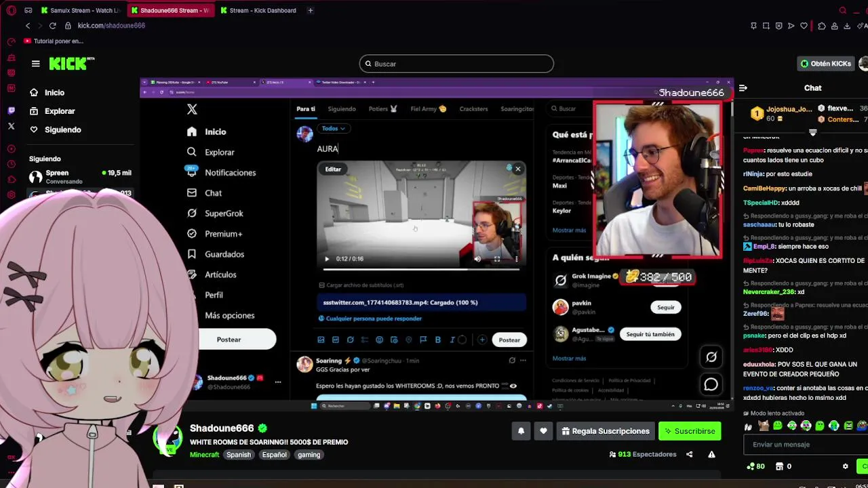Share the stream using the share icon
The image size is (868, 488).
(x=690, y=455)
